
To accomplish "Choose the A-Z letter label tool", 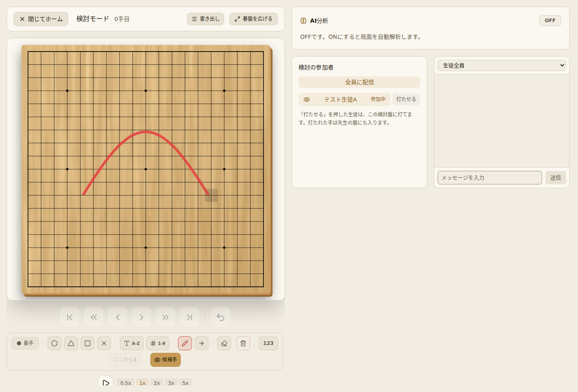I will 132,343.
